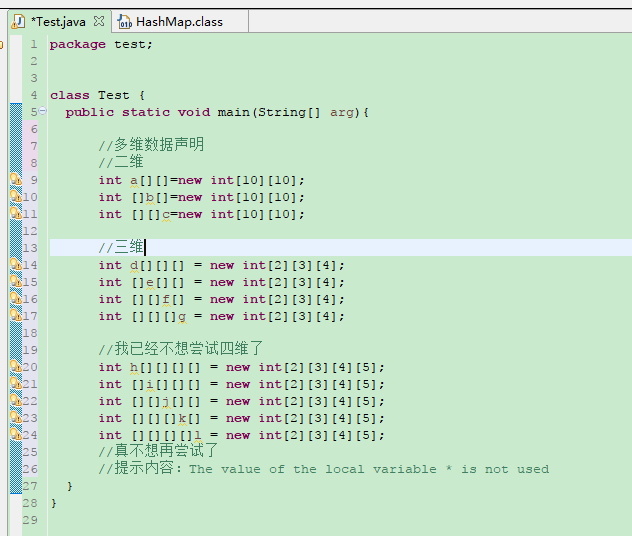Viewport: 632px width, 536px height.
Task: Switch to the *Test.java editor tab
Action: pyautogui.click(x=58, y=22)
